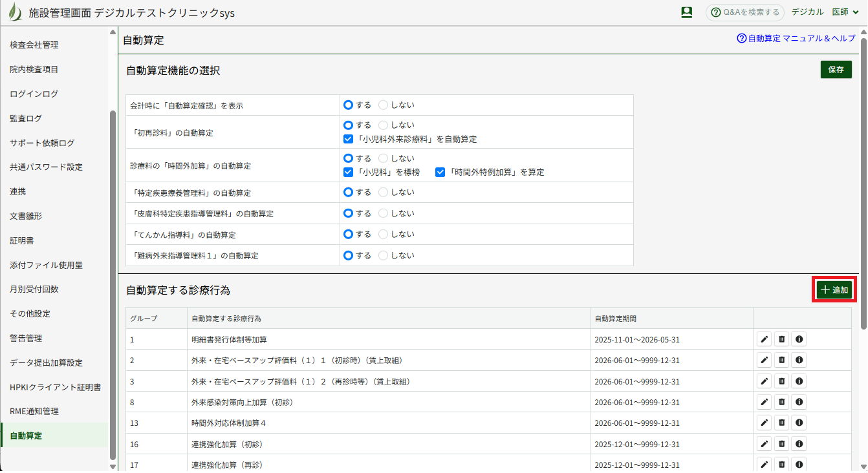The height and width of the screenshot is (473, 868).
Task: Edit the 外来感染対策向上加算（初診） row
Action: (x=765, y=402)
